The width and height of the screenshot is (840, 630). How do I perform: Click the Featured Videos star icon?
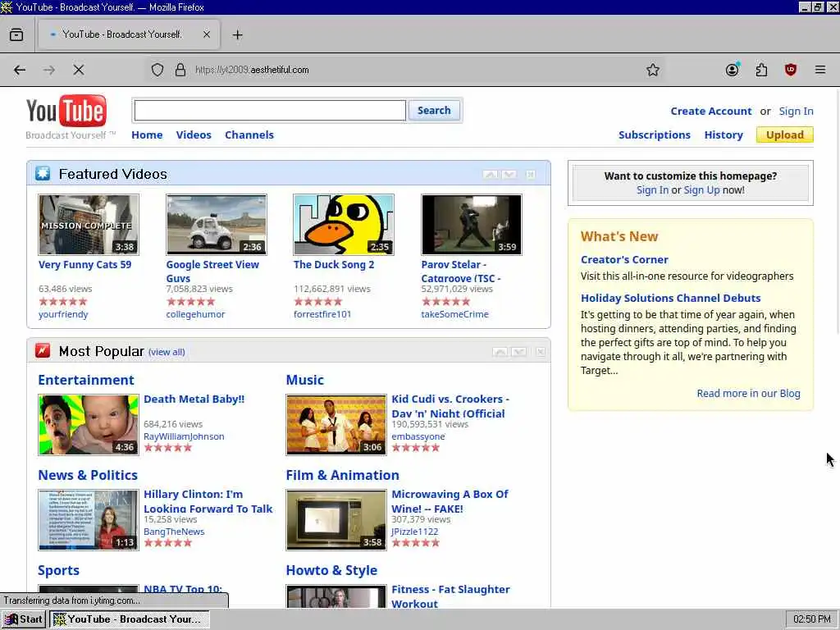pos(43,174)
